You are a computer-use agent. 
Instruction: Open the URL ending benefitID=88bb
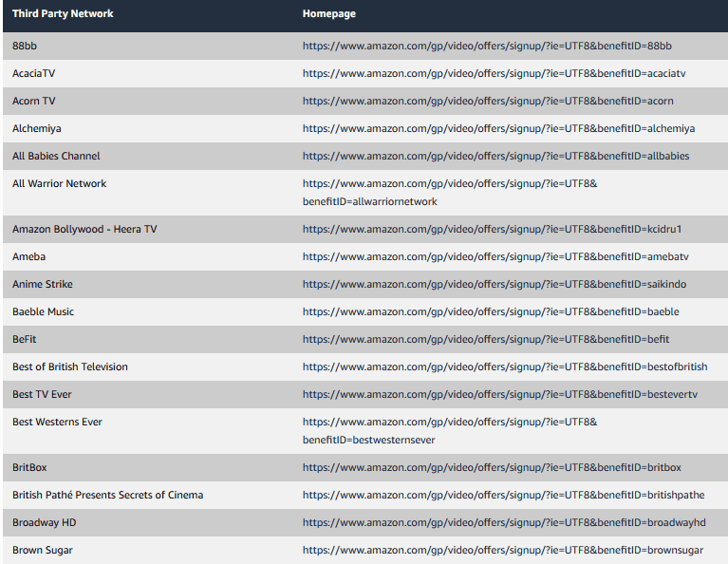(x=487, y=46)
